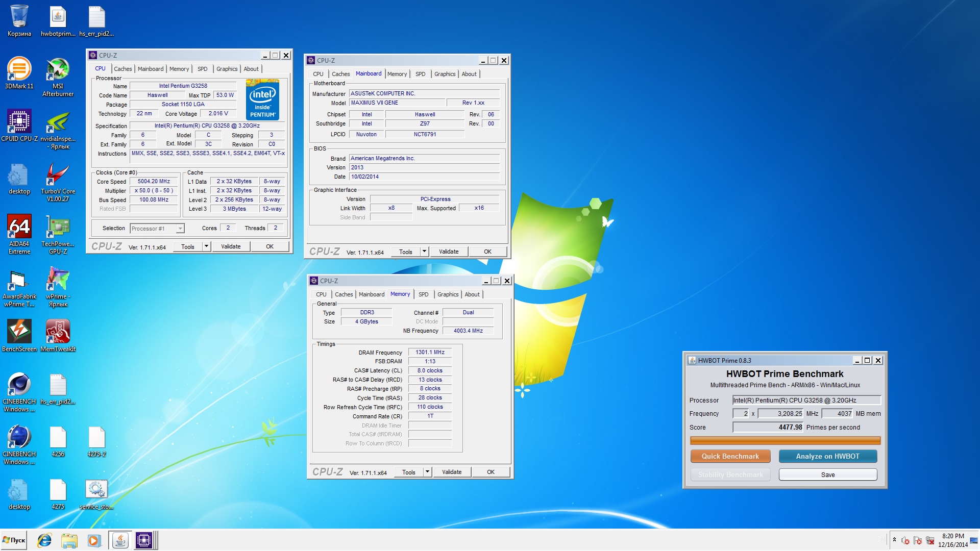Launch TurboV Core V1.00.27 shortcut
This screenshot has width=980, height=551.
tap(58, 182)
